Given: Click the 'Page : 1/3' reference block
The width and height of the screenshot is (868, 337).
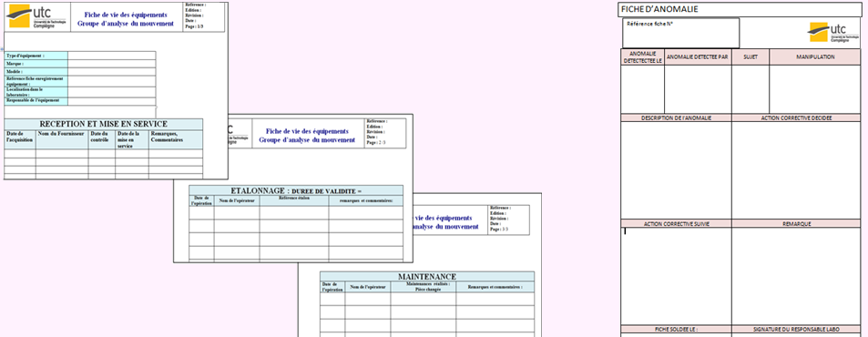Looking at the screenshot, I should click(204, 16).
